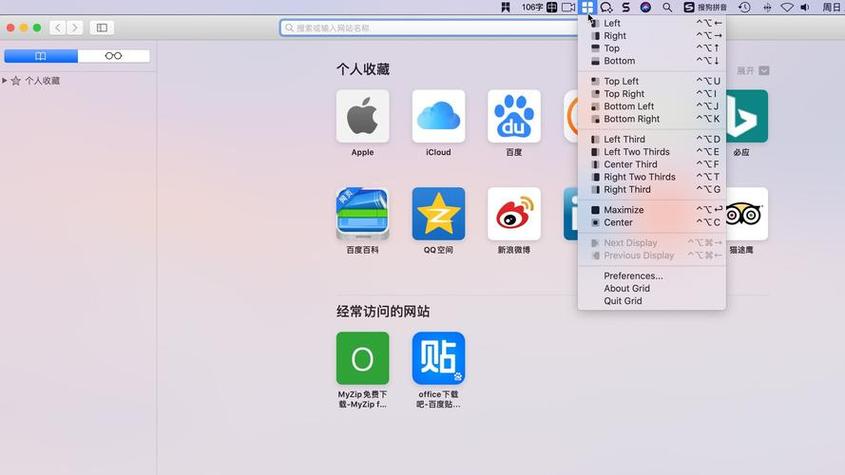Open Grid Preferences...
Viewport: 845px width, 475px height.
(652, 276)
